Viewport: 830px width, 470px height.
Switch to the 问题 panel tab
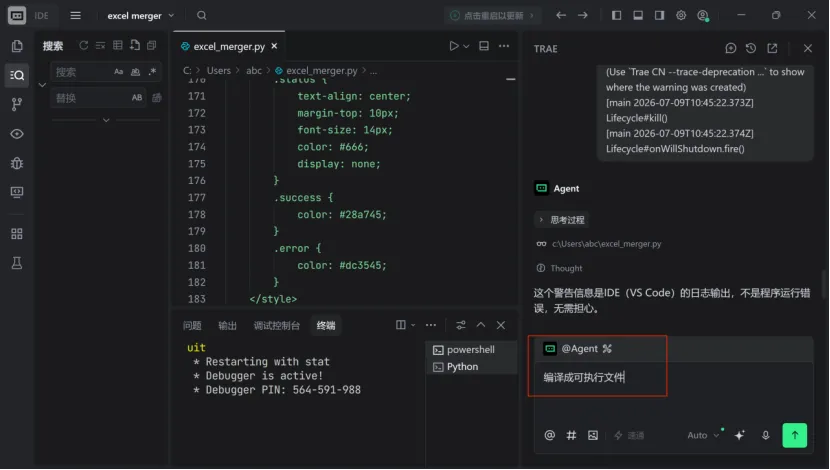pos(192,326)
